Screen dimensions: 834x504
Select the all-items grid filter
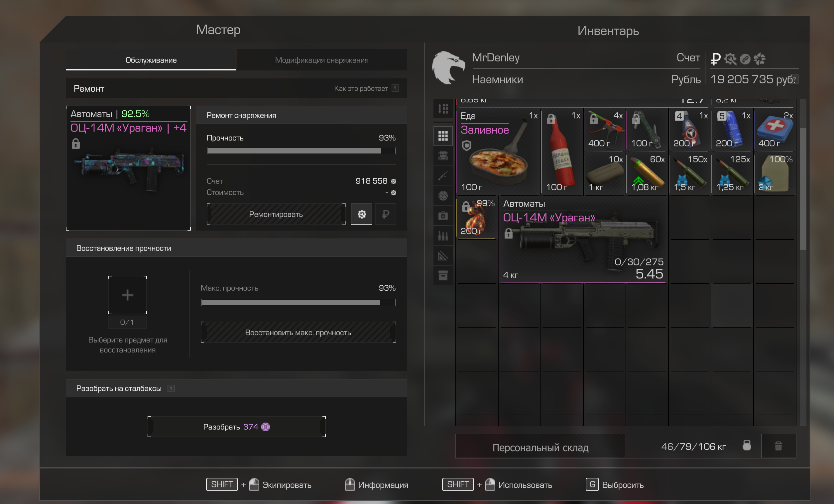coord(443,136)
